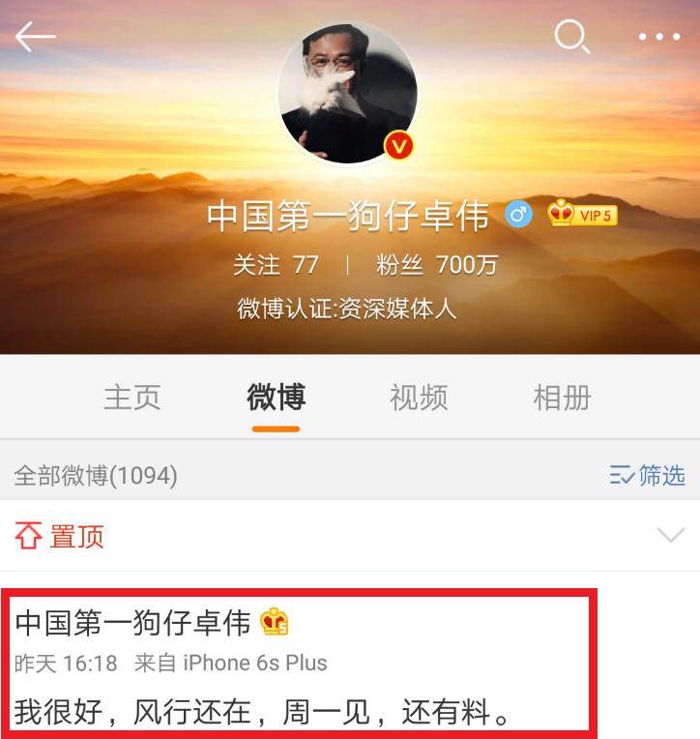The image size is (700, 739).
Task: Open the 全部微博(1094) post filter dropdown
Action: tap(96, 475)
